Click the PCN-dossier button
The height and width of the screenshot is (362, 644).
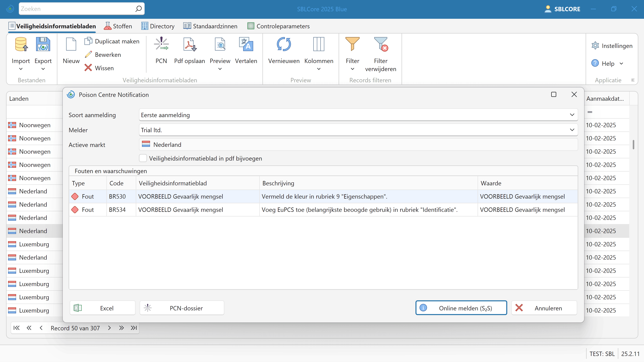click(x=182, y=308)
